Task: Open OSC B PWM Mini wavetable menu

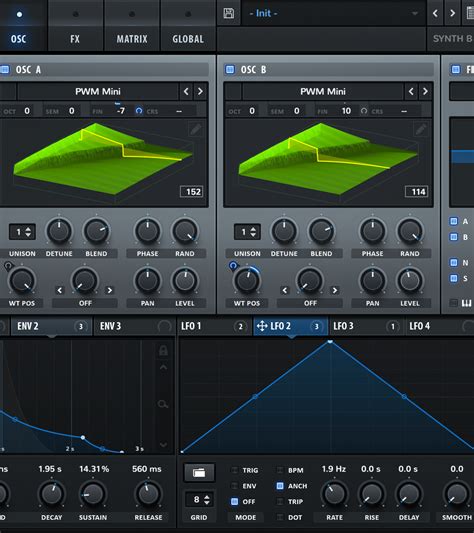Action: [323, 91]
